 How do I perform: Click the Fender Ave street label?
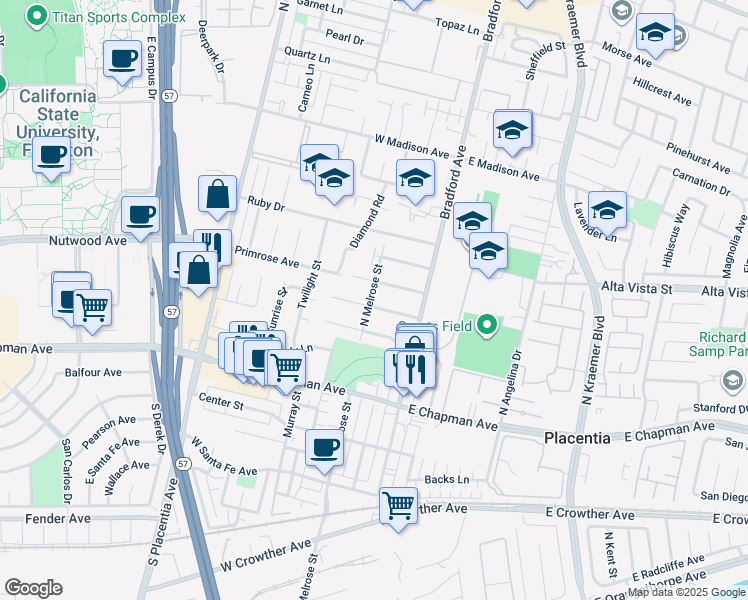click(58, 518)
